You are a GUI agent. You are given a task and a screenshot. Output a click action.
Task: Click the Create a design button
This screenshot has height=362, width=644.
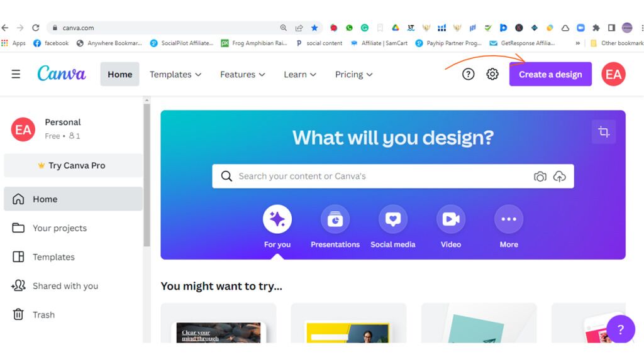[x=550, y=74]
